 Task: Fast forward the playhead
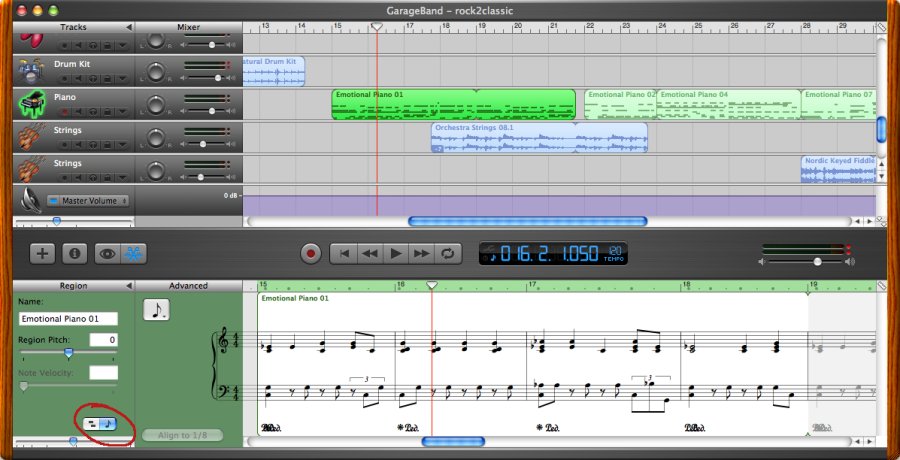422,253
